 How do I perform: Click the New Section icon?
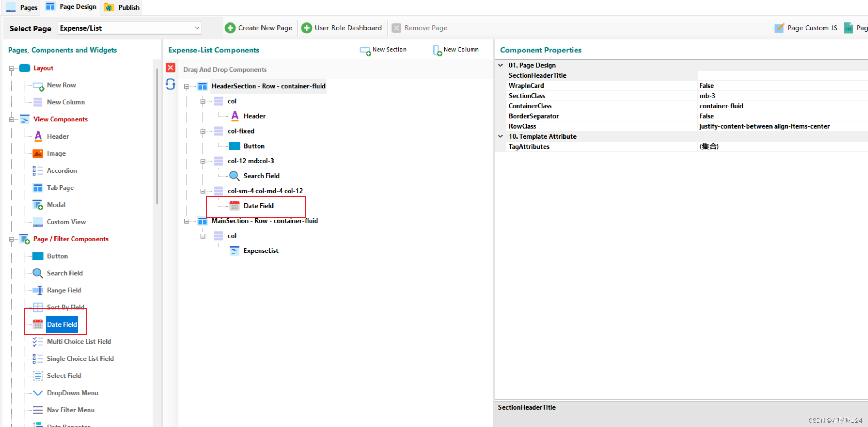(365, 51)
